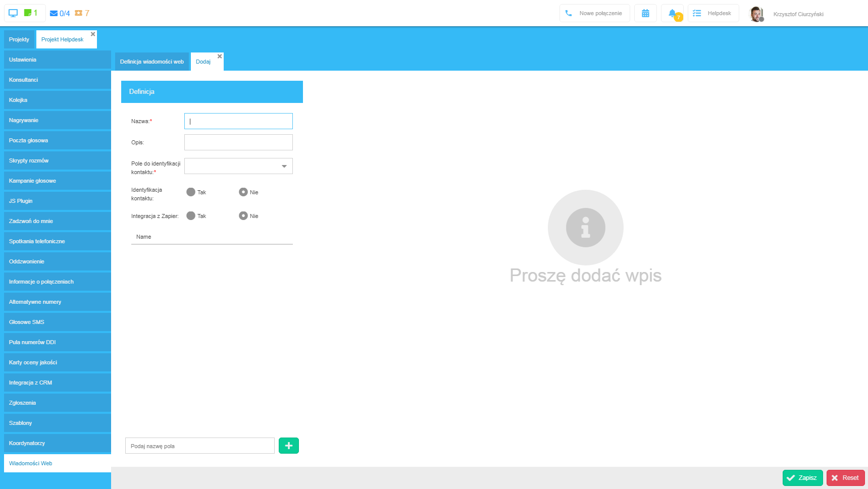The height and width of the screenshot is (489, 868).
Task: Close the Dodaj tab
Action: tap(220, 56)
